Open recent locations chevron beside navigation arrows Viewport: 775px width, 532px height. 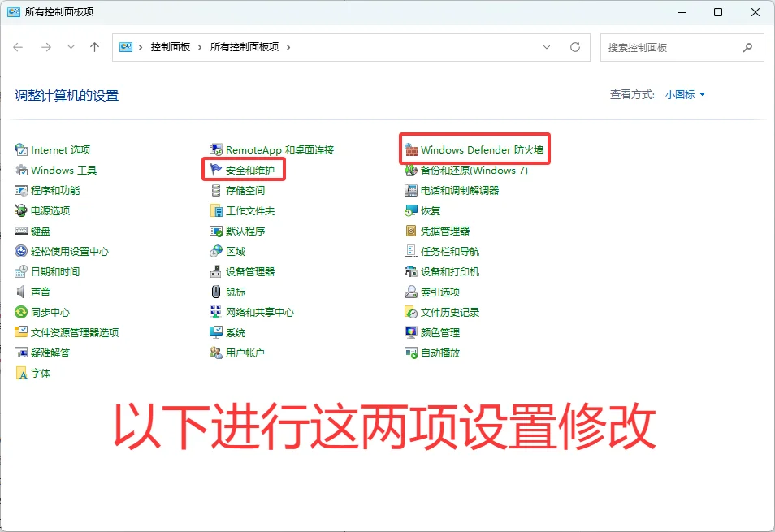point(71,47)
